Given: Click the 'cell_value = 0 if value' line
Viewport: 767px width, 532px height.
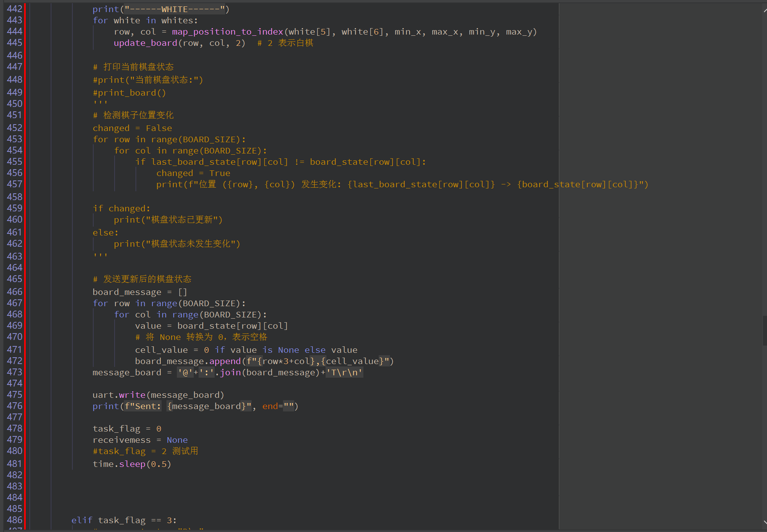Looking at the screenshot, I should click(x=246, y=350).
